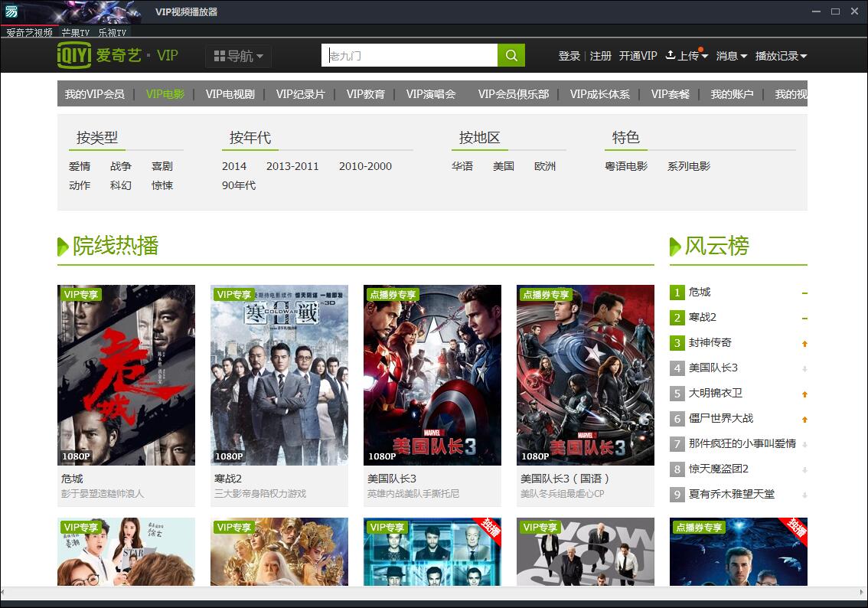Filter by year 2014
This screenshot has width=868, height=608.
click(234, 166)
